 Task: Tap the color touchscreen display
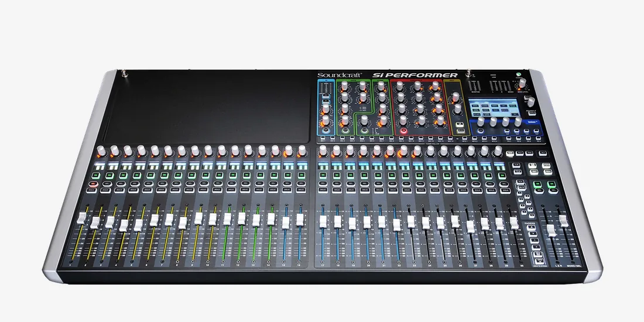point(495,107)
